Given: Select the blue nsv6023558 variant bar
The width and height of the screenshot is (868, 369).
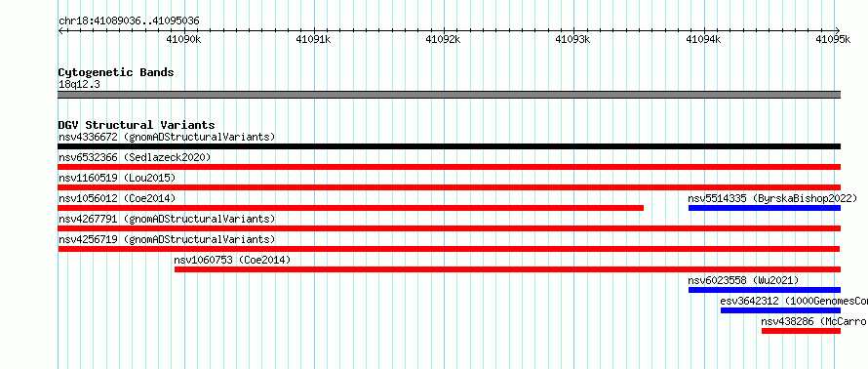Looking at the screenshot, I should tap(765, 290).
